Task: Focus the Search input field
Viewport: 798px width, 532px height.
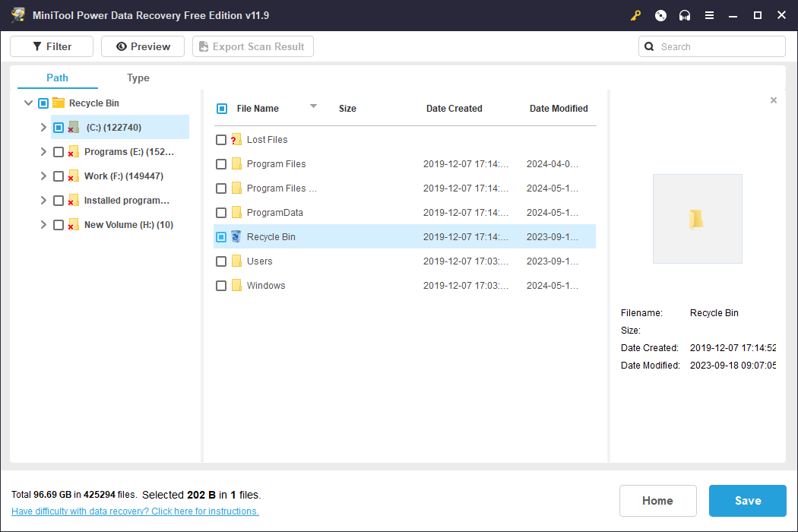Action: [712, 46]
